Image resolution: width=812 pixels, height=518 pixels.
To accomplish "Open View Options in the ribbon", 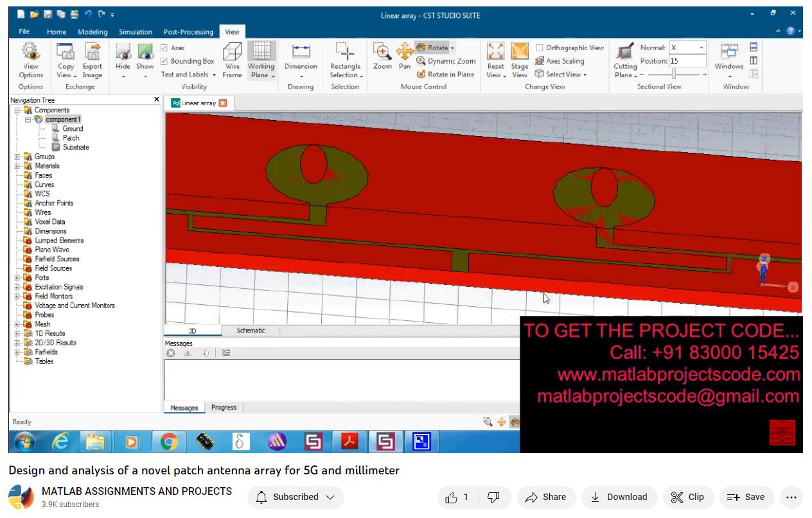I will coord(30,61).
